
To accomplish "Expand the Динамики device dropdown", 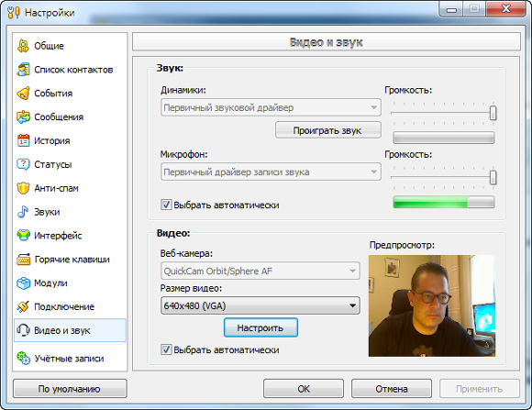I will point(271,107).
